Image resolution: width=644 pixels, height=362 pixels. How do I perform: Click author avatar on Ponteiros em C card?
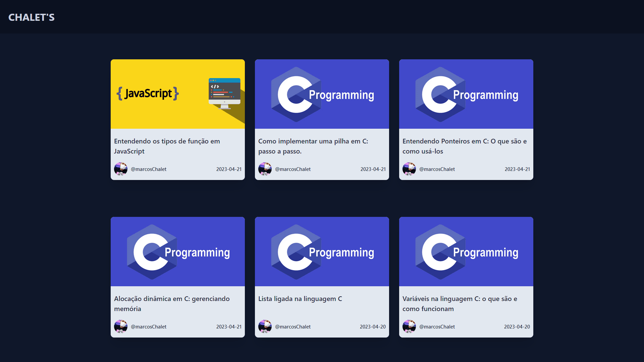pos(409,169)
